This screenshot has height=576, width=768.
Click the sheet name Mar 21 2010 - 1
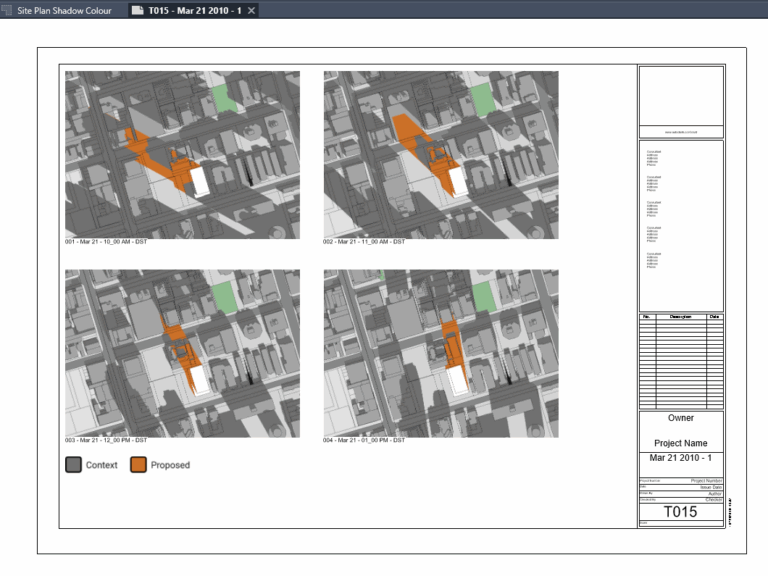[x=680, y=458]
